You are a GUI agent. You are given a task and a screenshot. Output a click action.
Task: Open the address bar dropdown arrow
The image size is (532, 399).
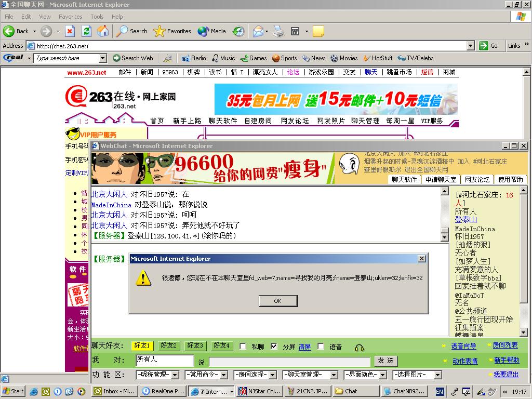coord(470,46)
